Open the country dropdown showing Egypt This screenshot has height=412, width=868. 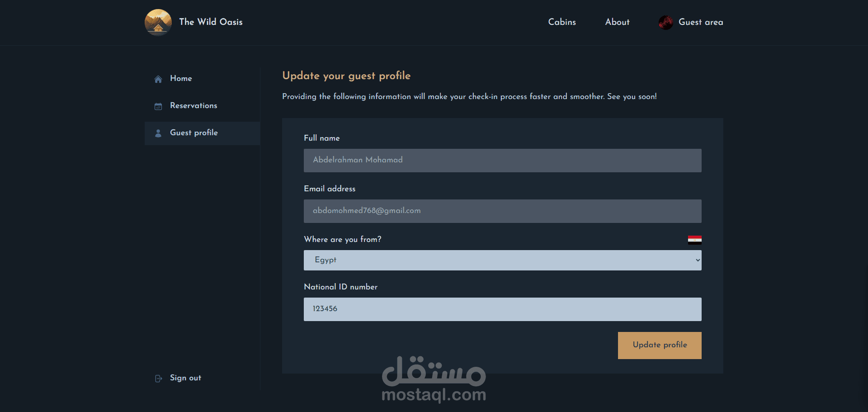coord(503,260)
